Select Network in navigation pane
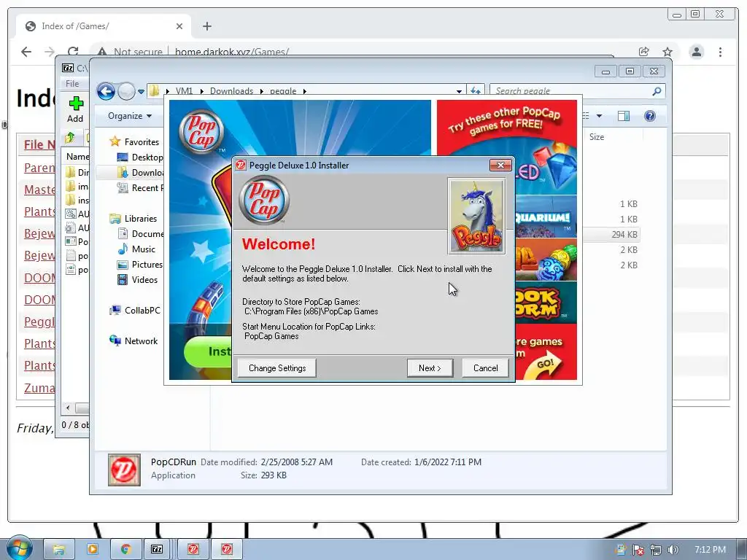Image resolution: width=747 pixels, height=560 pixels. point(141,341)
